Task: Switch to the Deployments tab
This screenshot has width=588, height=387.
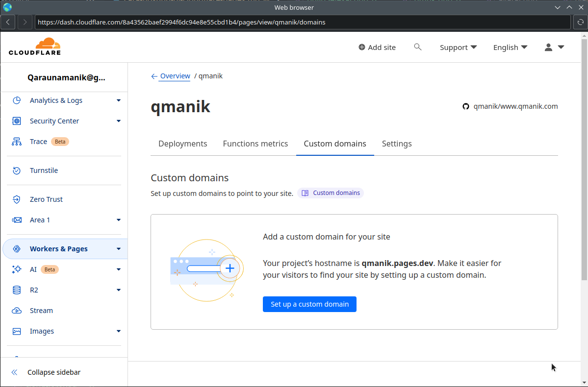Action: click(182, 144)
